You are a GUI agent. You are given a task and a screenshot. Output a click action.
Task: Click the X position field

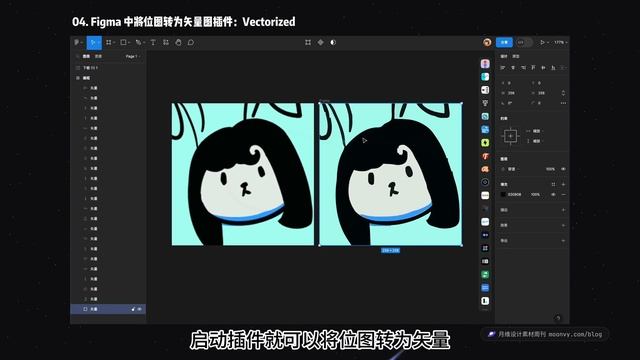click(x=514, y=83)
